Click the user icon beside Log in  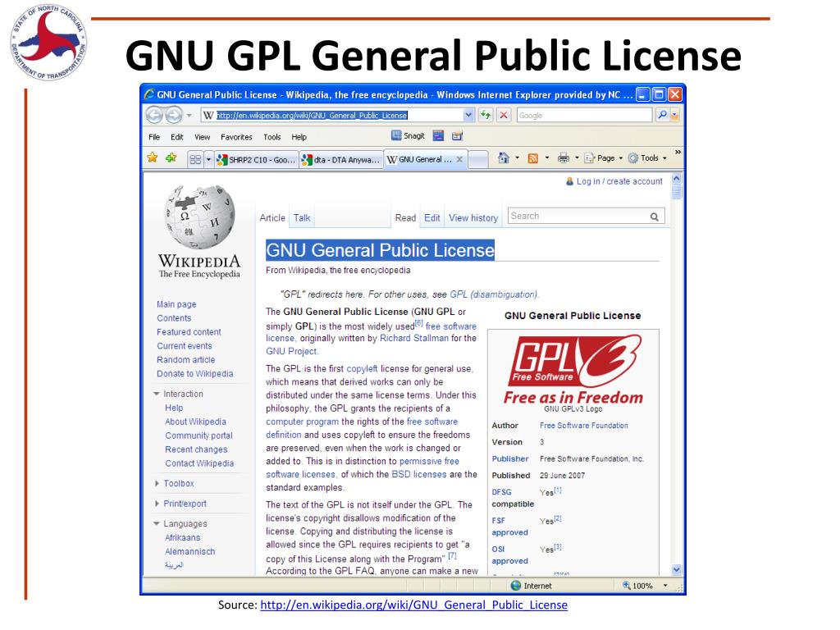pos(570,181)
